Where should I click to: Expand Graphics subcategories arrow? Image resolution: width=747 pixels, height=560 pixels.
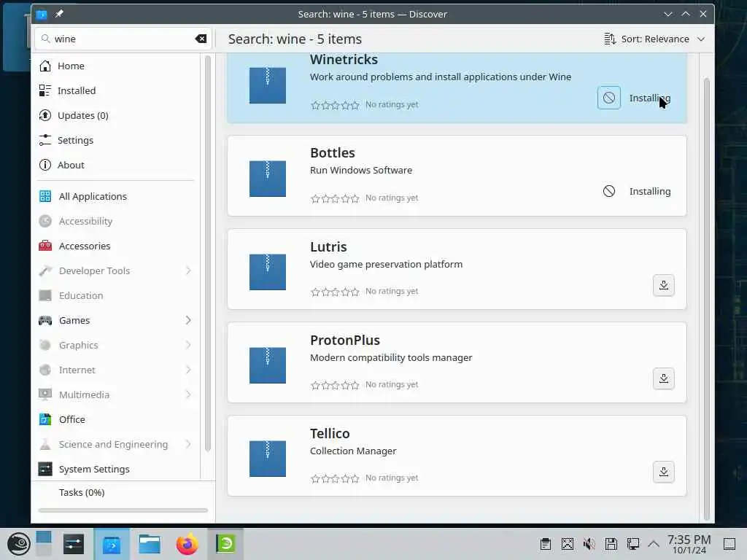(x=188, y=345)
